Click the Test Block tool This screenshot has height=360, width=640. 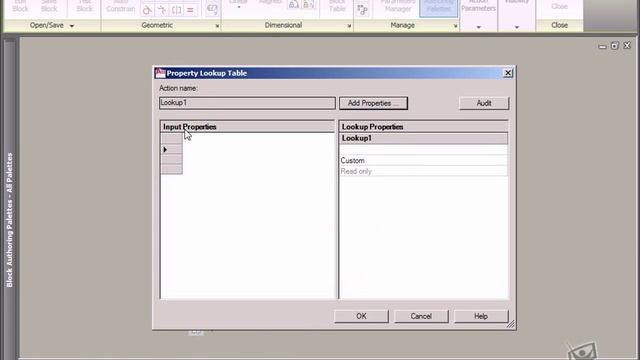[x=85, y=6]
